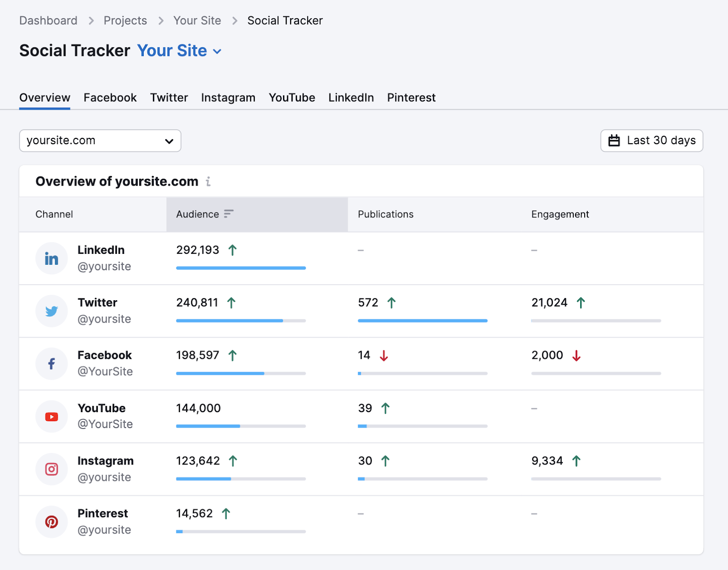Click the YouTube play icon
Screen dimensions: 728x570
click(x=51, y=417)
